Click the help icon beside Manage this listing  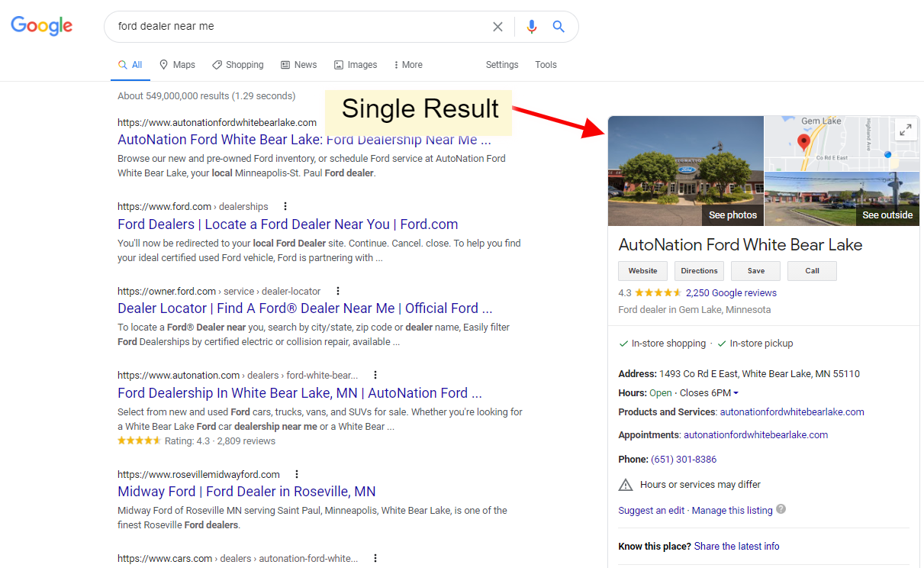[x=781, y=509]
